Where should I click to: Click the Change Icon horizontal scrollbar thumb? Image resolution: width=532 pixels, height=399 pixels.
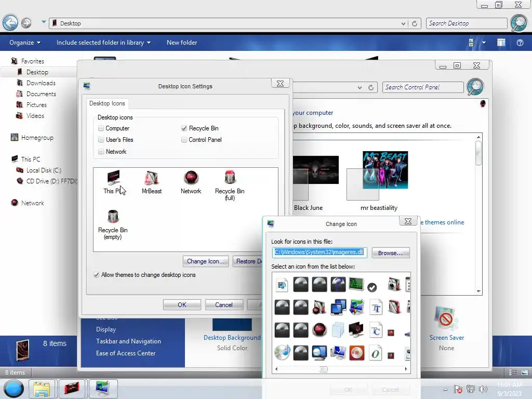324,369
